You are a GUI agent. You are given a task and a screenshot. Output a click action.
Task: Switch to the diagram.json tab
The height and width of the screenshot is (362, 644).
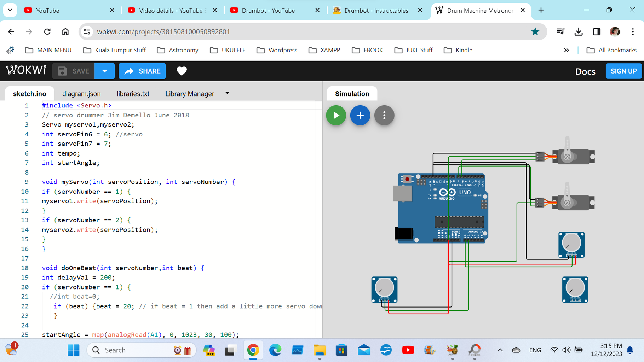(x=81, y=93)
